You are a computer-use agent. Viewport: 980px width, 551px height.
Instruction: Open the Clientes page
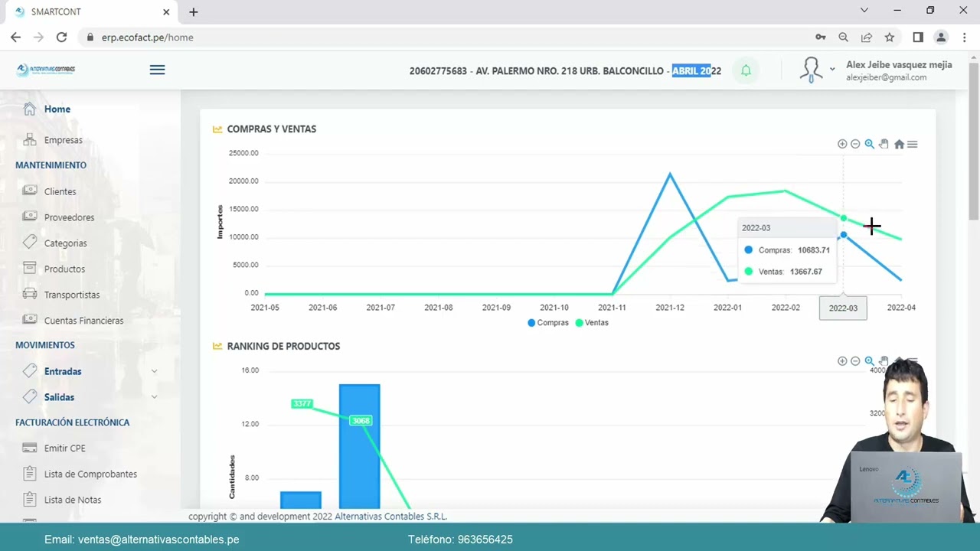tap(60, 191)
